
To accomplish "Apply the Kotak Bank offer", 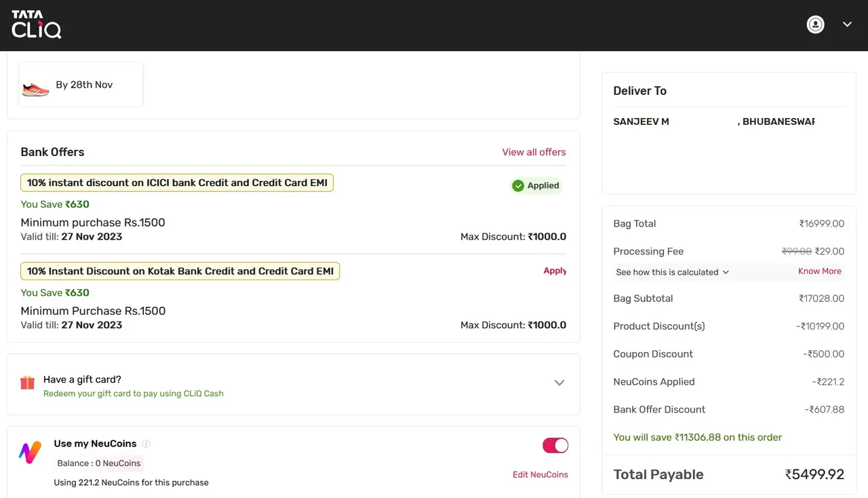I will click(x=555, y=271).
